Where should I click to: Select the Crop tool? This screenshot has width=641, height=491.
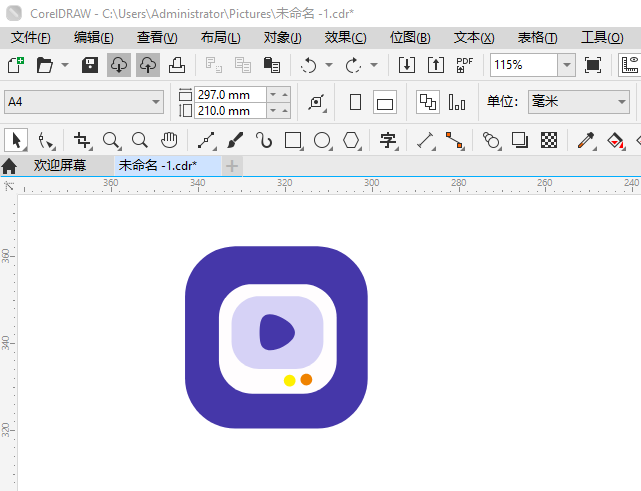tap(82, 140)
